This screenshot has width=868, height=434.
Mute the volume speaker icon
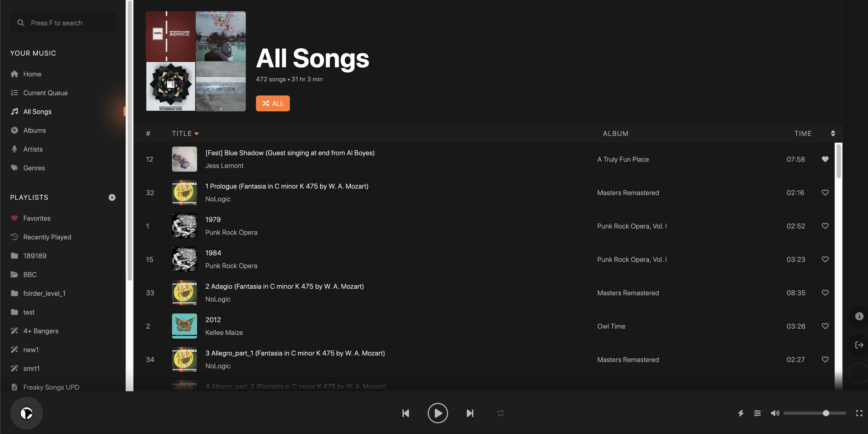click(x=775, y=413)
